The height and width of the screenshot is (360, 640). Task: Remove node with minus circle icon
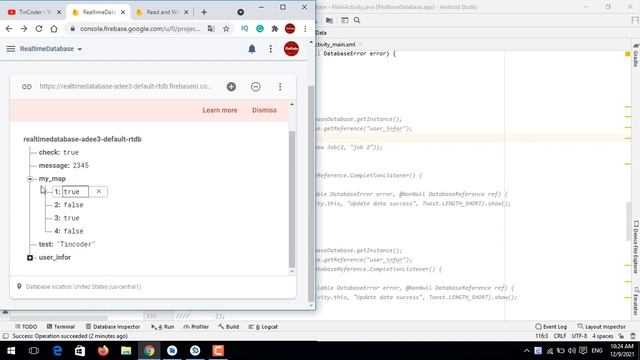coord(256,87)
